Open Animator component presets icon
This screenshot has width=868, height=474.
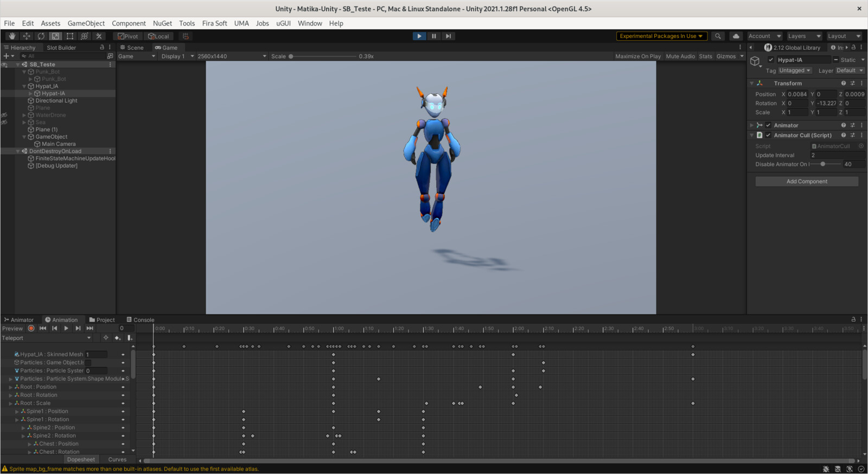[853, 125]
